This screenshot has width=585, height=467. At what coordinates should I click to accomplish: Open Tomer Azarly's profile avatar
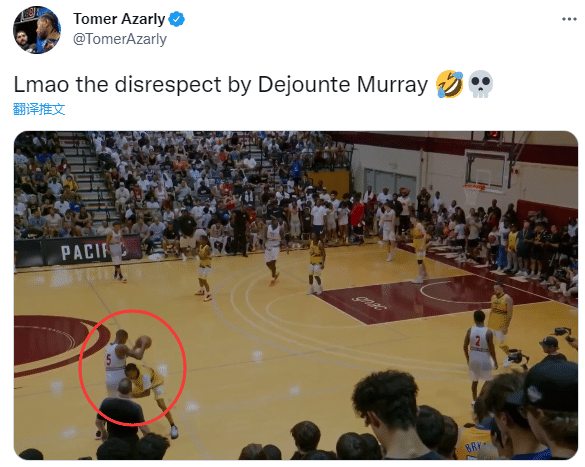click(x=37, y=30)
